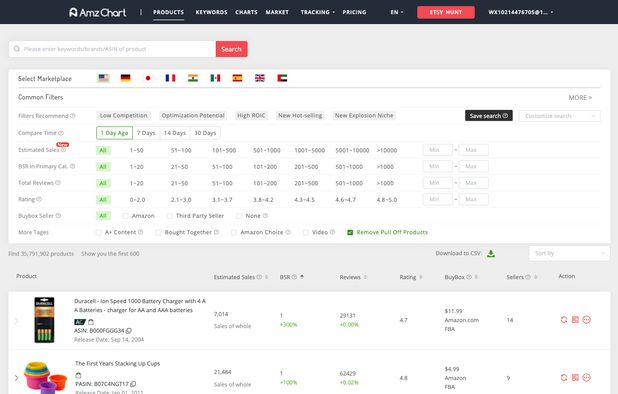Image resolution: width=618 pixels, height=394 pixels.
Task: Focus the keyword search input field
Action: 112,49
